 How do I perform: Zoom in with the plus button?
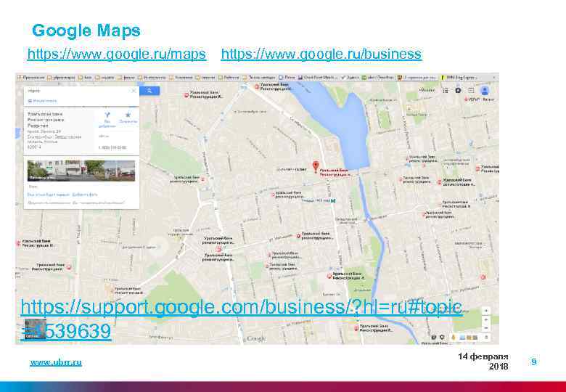coord(486,319)
